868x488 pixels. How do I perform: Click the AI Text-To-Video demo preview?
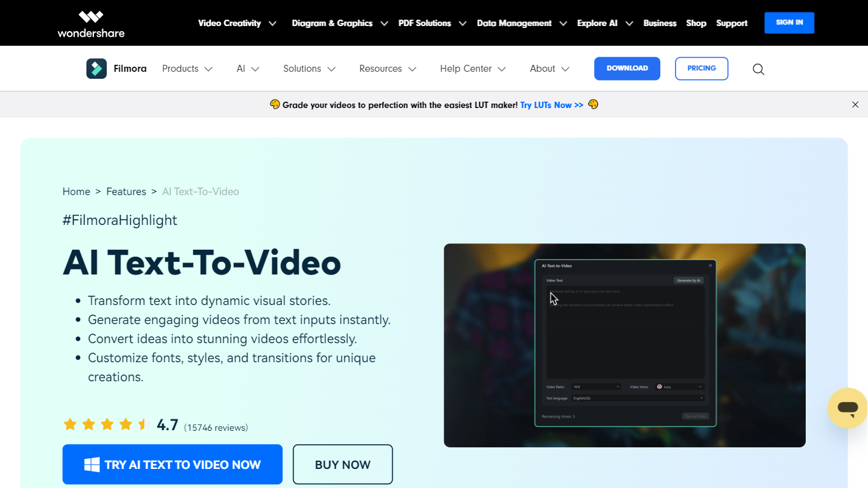click(625, 346)
